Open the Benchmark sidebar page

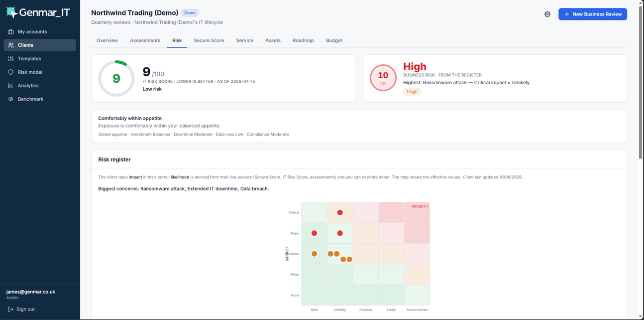[x=40, y=99]
